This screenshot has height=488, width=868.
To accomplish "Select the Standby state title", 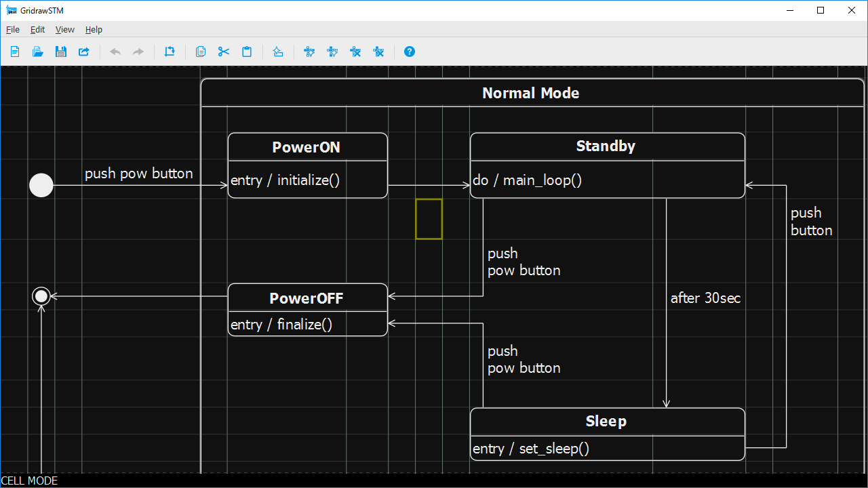I will tap(606, 146).
